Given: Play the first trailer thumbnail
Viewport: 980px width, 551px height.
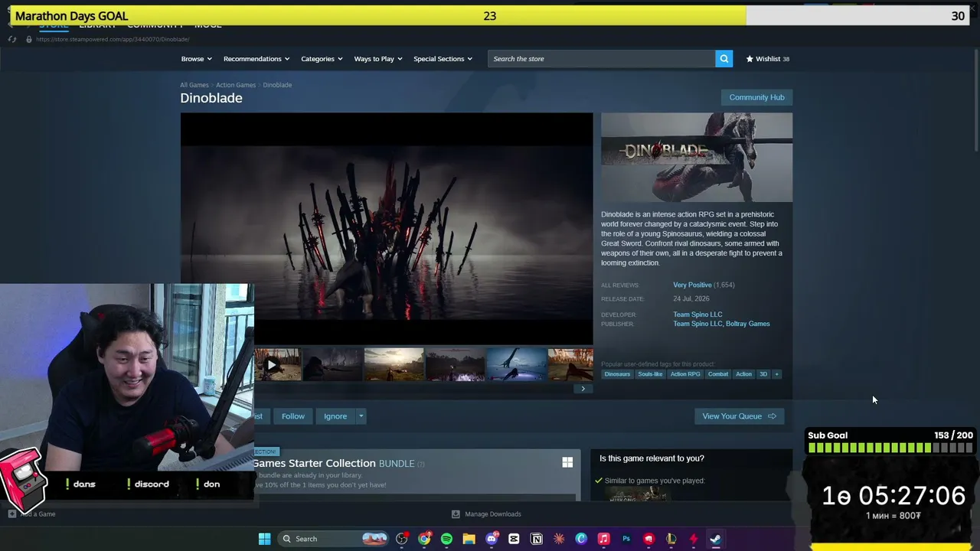Looking at the screenshot, I should coord(277,365).
